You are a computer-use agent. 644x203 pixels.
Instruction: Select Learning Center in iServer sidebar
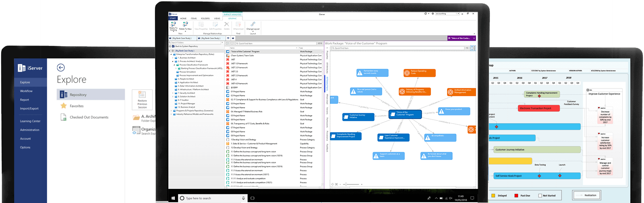tap(31, 121)
